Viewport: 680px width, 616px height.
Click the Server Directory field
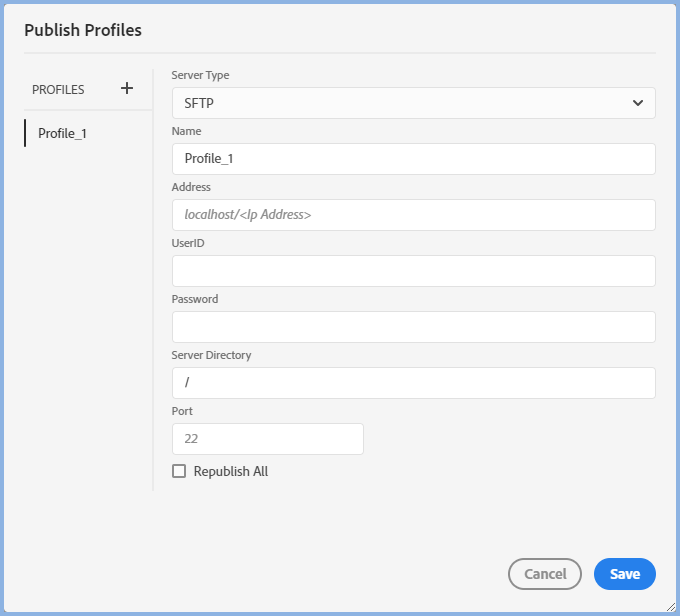coord(413,383)
